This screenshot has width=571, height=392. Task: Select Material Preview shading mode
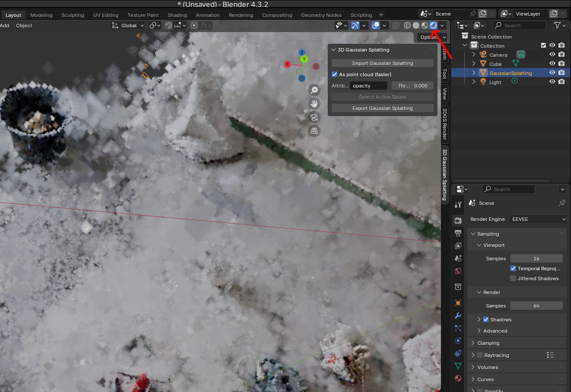pyautogui.click(x=424, y=26)
